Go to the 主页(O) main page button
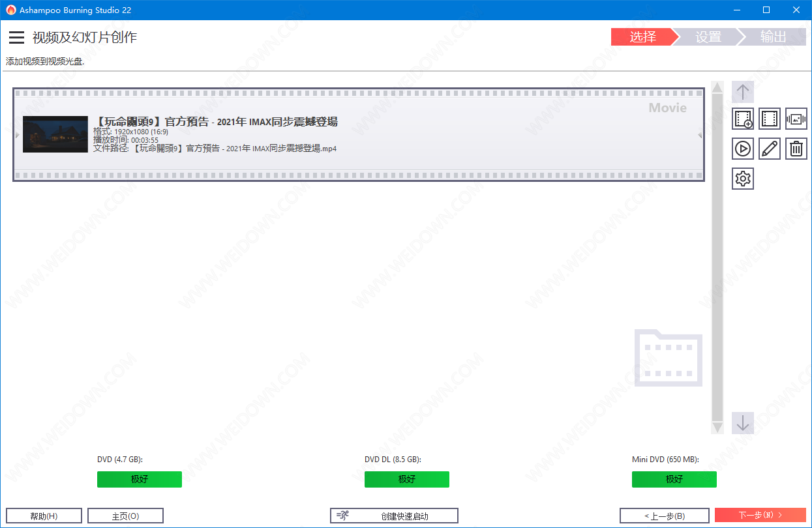This screenshot has height=528, width=812. pyautogui.click(x=125, y=516)
